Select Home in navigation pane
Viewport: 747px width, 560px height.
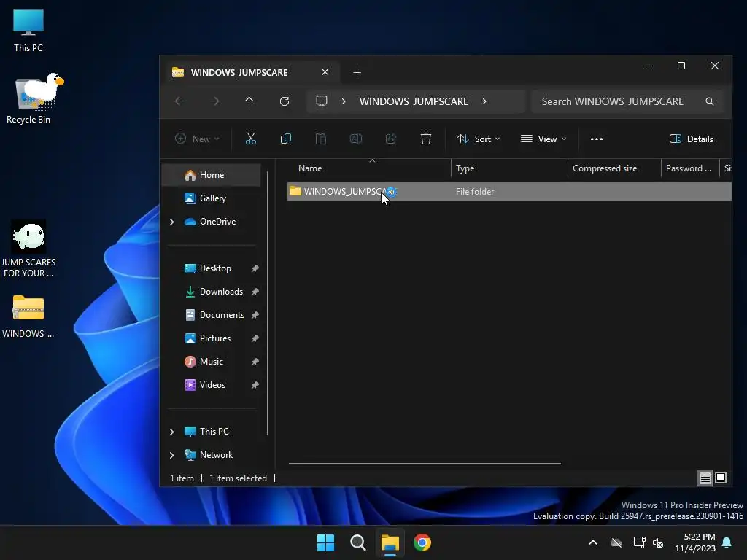click(212, 175)
